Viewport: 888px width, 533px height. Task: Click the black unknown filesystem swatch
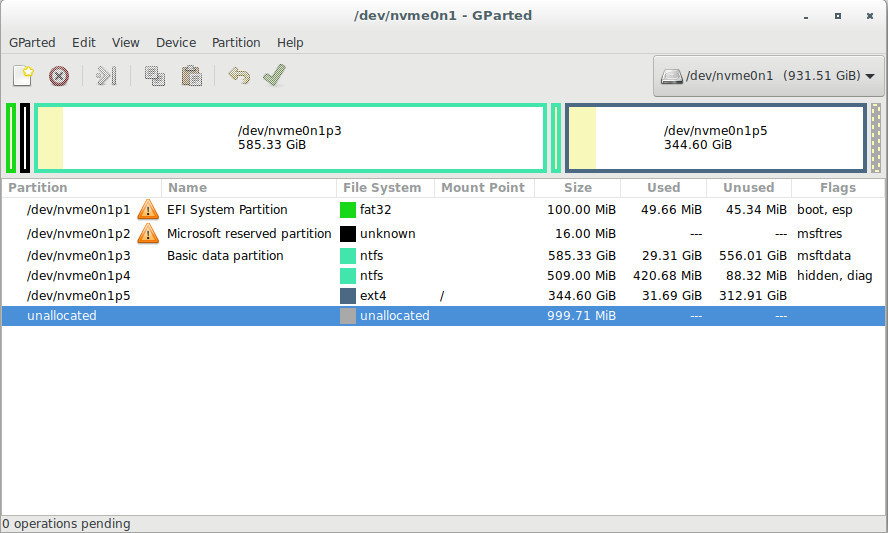click(x=348, y=233)
